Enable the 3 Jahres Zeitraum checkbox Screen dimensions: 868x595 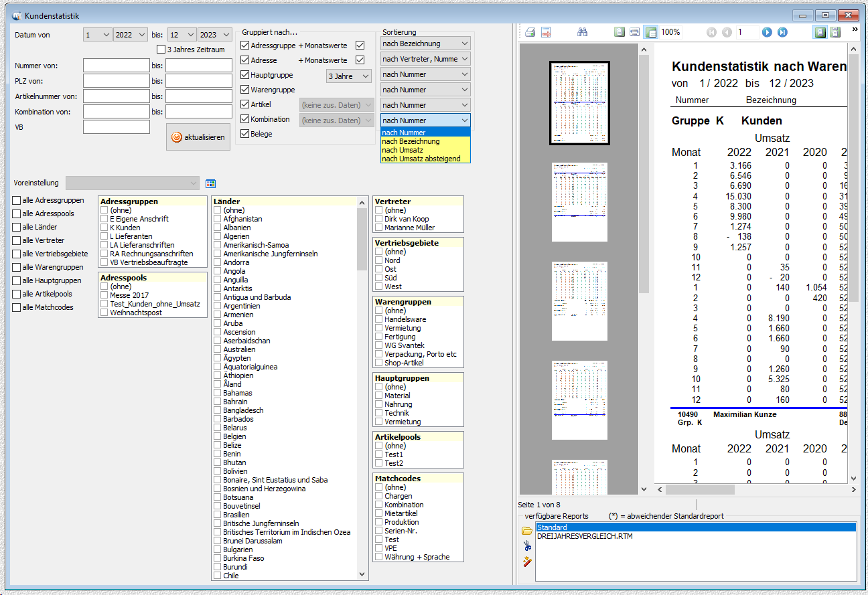coord(161,50)
